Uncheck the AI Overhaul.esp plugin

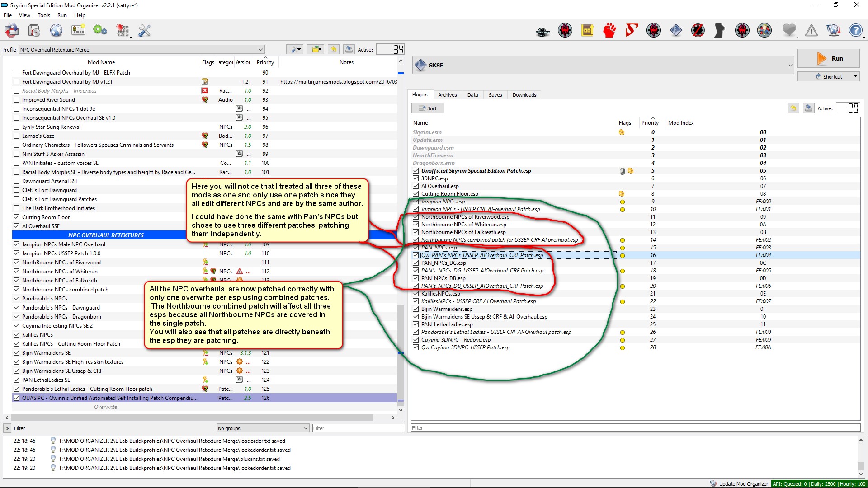(415, 186)
